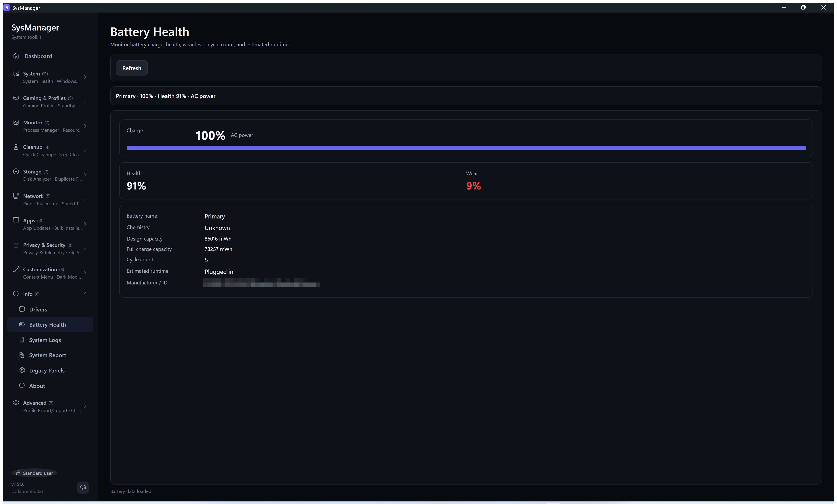Image resolution: width=837 pixels, height=504 pixels.
Task: Click the Dashboard home icon
Action: click(x=16, y=56)
